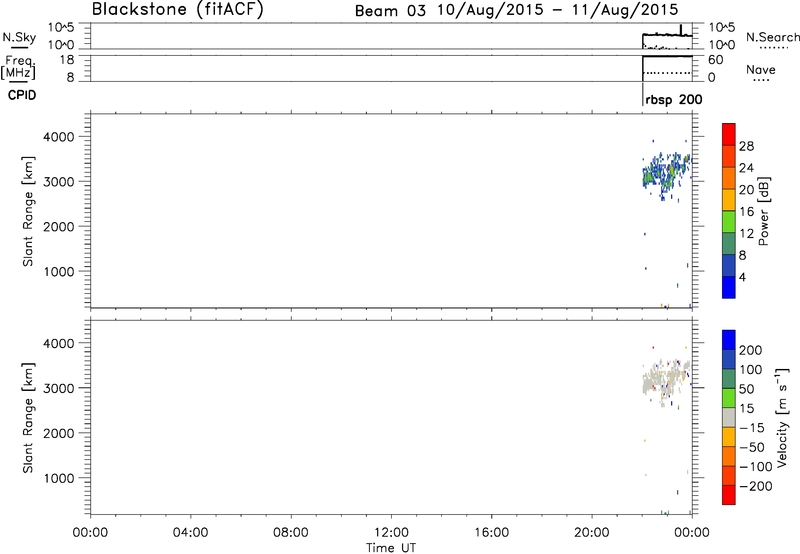This screenshot has height=554, width=800.
Task: Click the 'Nave' legend label
Action: (x=761, y=70)
